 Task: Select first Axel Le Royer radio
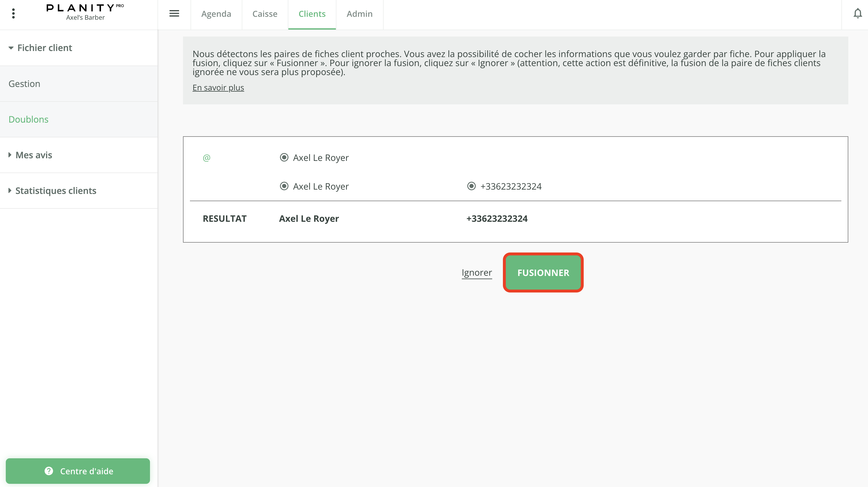[x=284, y=157]
